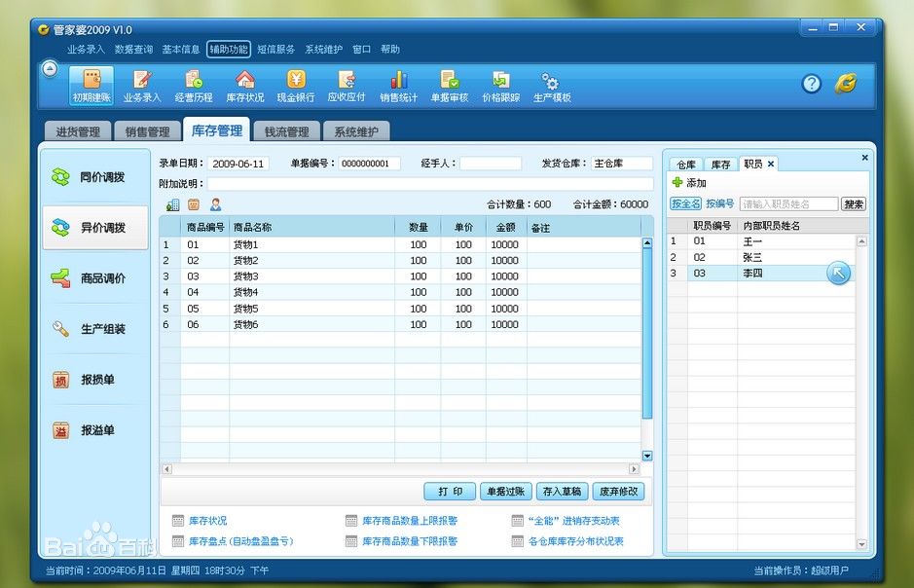The width and height of the screenshot is (914, 588).
Task: Open the 销售统计 toolbar icon
Action: [397, 86]
